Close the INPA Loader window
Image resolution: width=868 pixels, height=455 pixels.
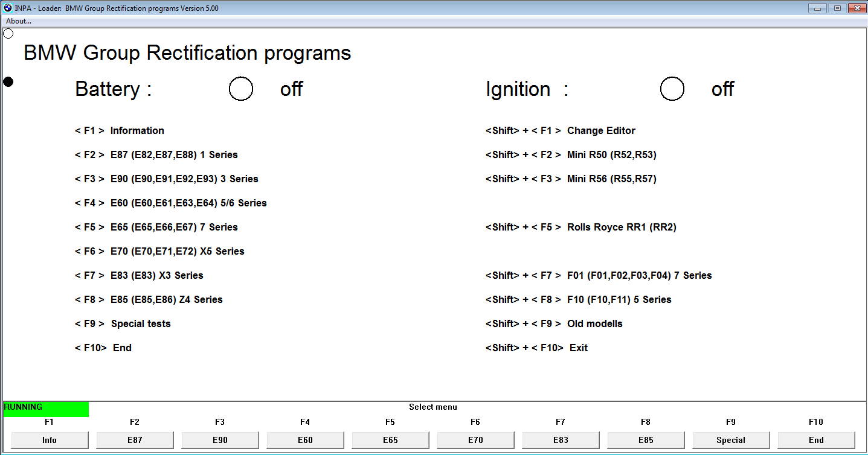(x=856, y=8)
